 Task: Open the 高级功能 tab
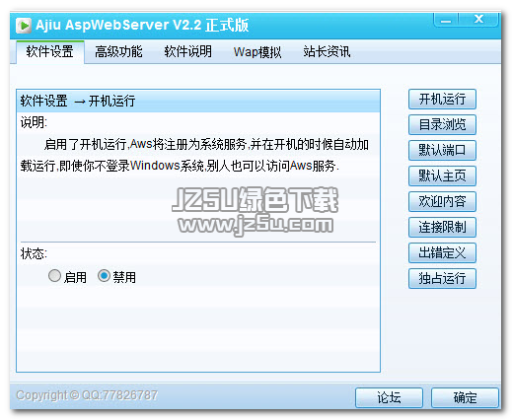(118, 52)
